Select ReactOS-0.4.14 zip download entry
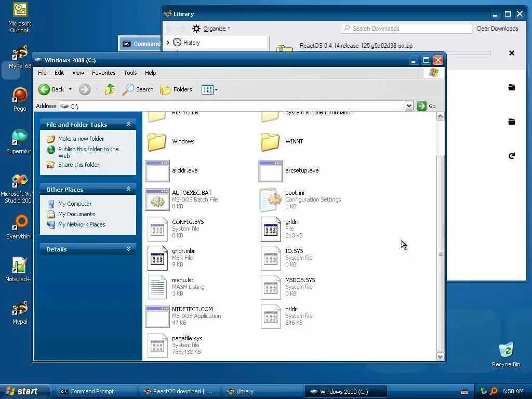Screen dimensions: 532x399 [356, 46]
